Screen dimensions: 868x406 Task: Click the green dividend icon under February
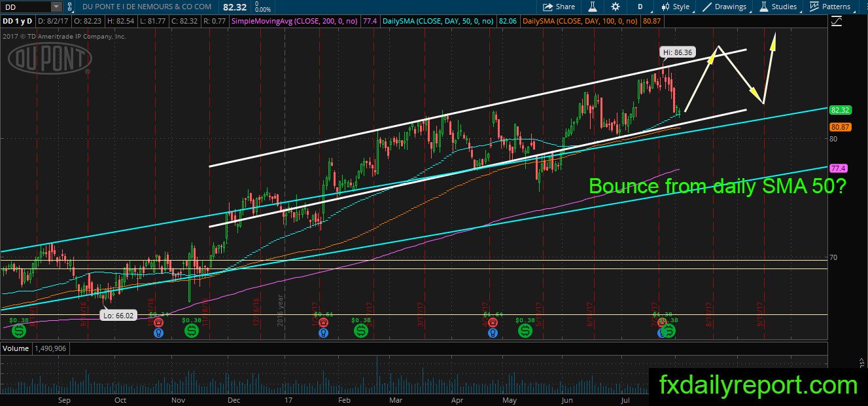click(361, 331)
